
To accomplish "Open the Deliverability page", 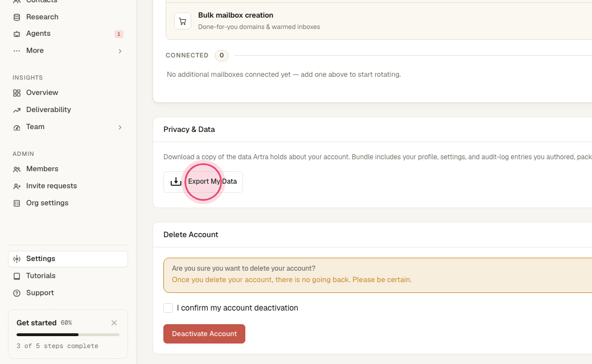I will point(68,110).
